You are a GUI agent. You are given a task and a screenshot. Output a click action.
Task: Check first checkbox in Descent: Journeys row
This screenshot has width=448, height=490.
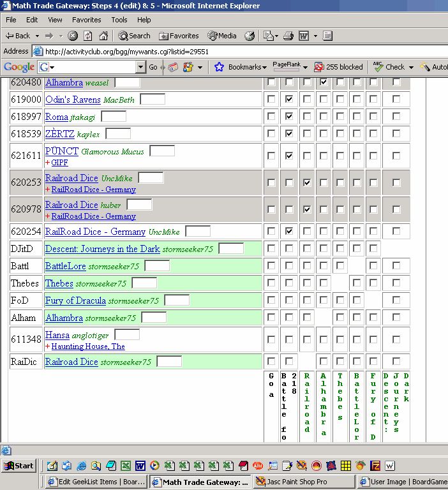(x=272, y=248)
